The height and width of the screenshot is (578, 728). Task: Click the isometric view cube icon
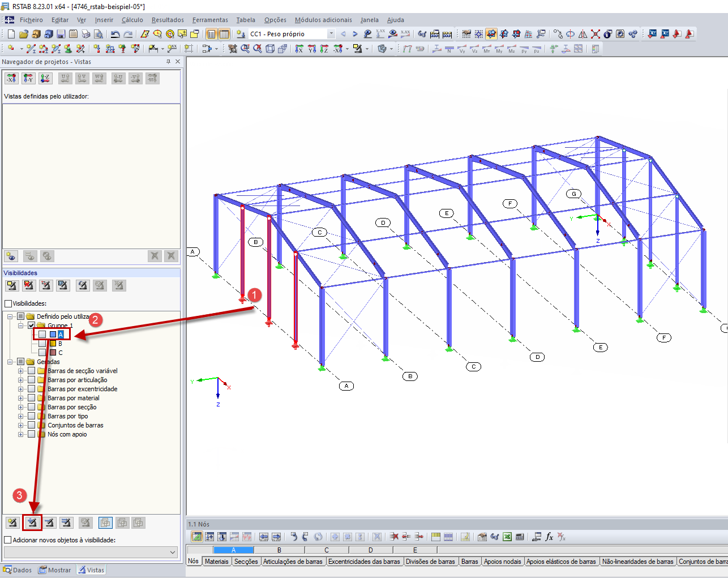(x=270, y=49)
